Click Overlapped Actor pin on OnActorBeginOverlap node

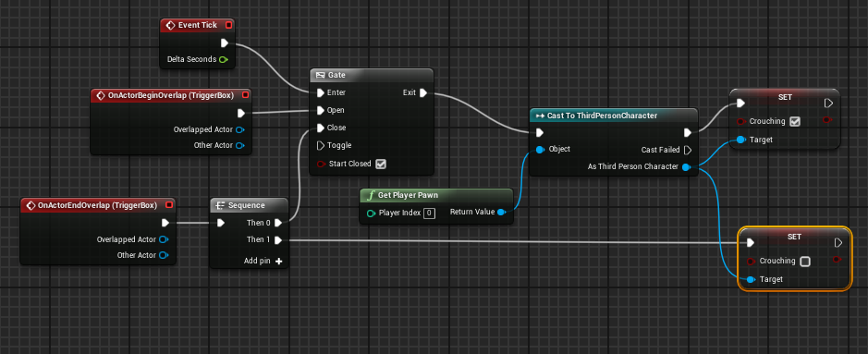[x=240, y=130]
